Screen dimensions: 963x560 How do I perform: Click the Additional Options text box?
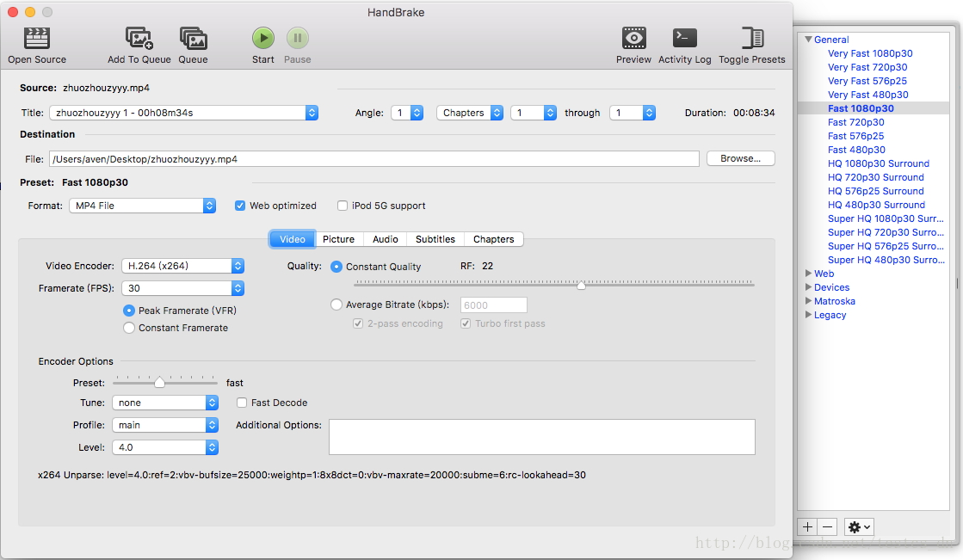(542, 437)
